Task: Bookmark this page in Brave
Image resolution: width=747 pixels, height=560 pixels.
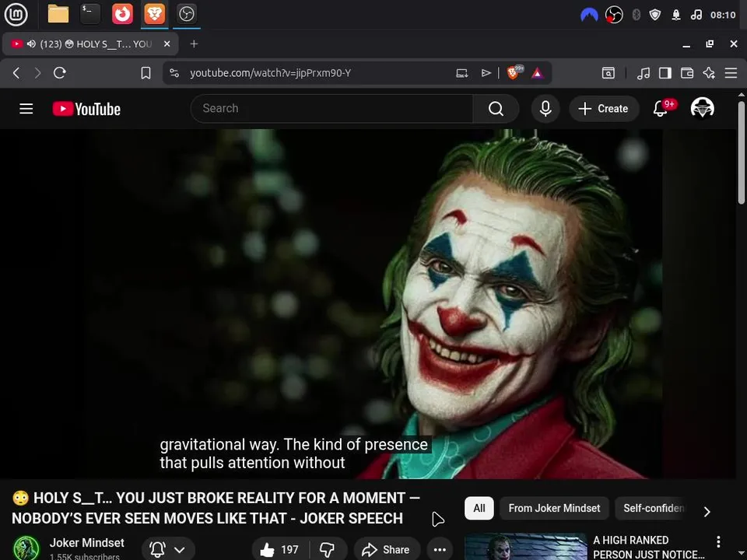Action: coord(146,73)
